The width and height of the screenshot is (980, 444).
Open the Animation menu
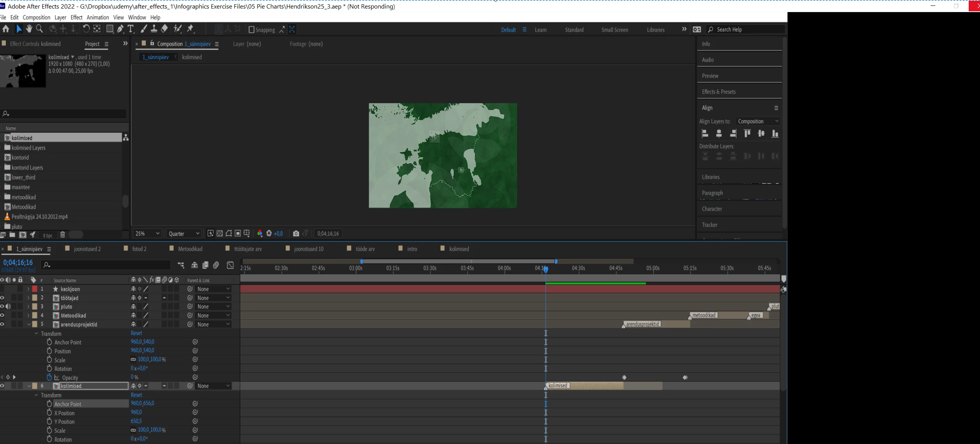(98, 18)
